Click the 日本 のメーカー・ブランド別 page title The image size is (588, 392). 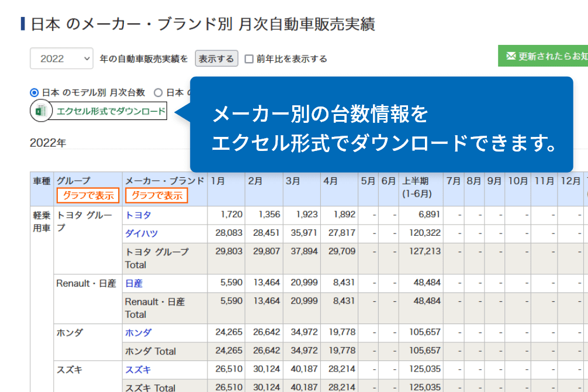point(202,24)
